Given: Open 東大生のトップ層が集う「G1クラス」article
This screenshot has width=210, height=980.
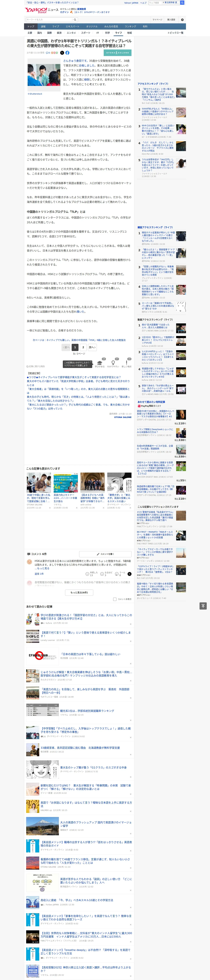Looking at the screenshot, I should (93, 768).
